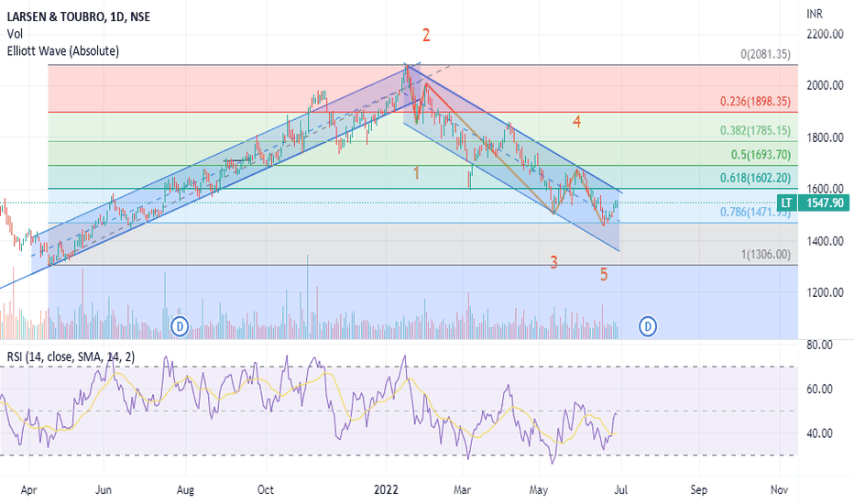Click the 1800.00 price axis label

[x=825, y=137]
